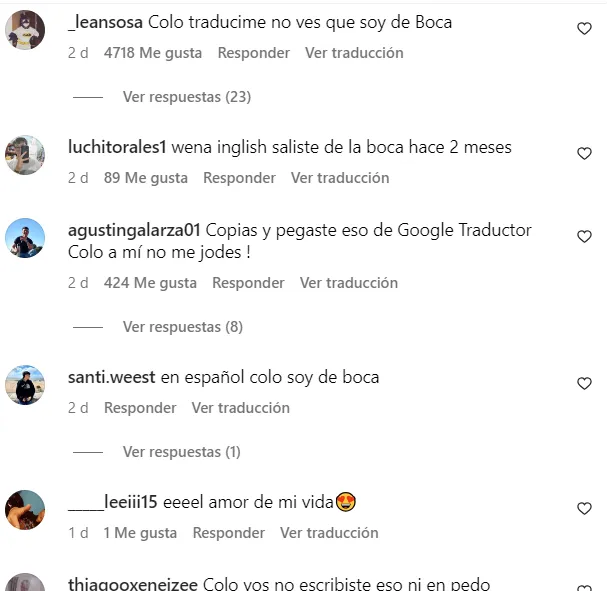Heart the santi.weest comment
The width and height of the screenshot is (607, 591).
[x=584, y=384]
